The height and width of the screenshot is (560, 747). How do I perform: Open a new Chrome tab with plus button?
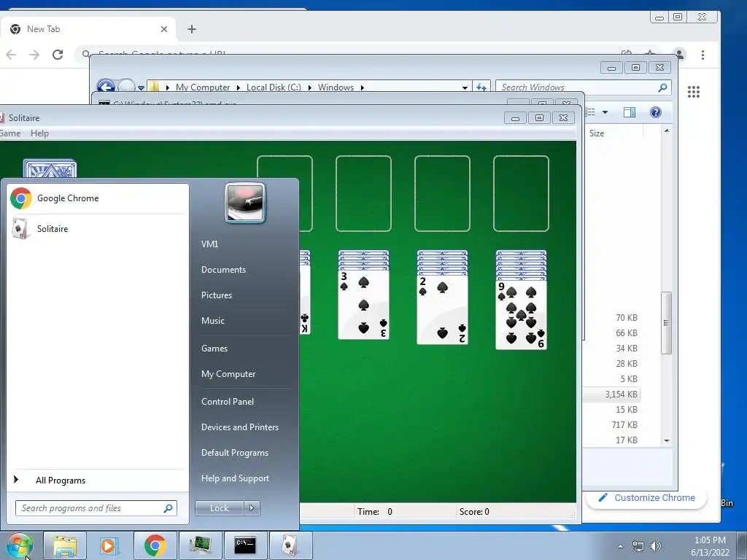(x=192, y=29)
